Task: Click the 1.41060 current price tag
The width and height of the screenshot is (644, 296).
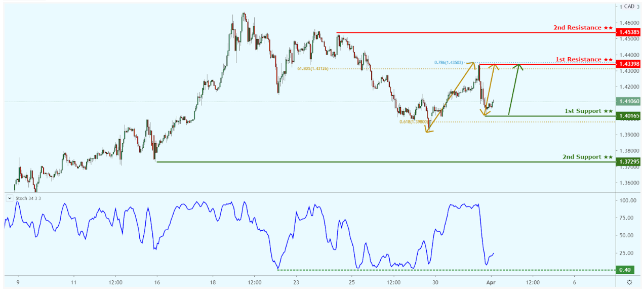Action: coord(629,101)
